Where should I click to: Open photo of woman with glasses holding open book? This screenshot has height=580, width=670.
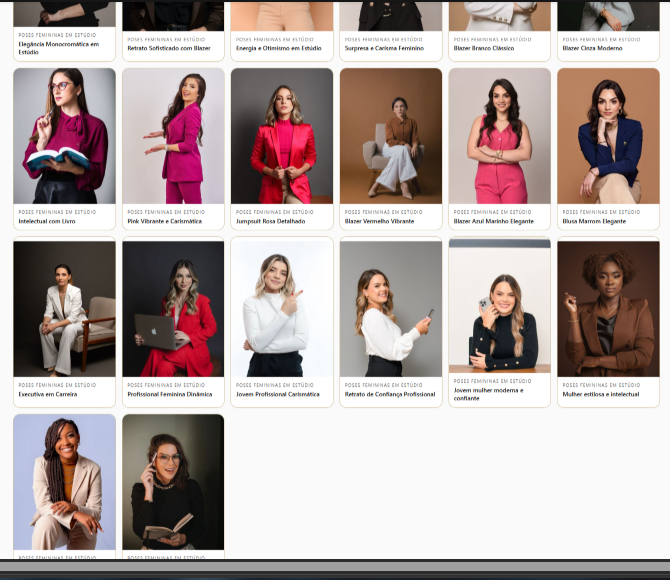pos(173,482)
